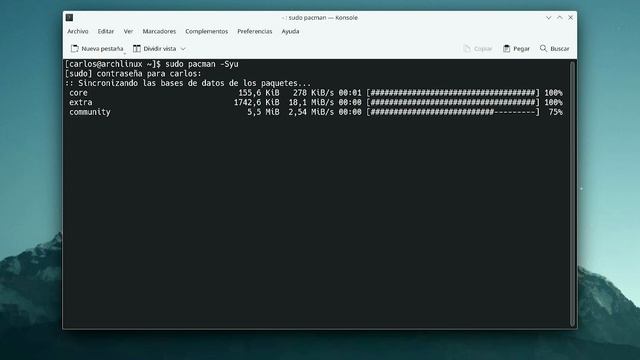Click the Buscar magnifier icon
Image resolution: width=640 pixels, height=360 pixels.
point(543,48)
